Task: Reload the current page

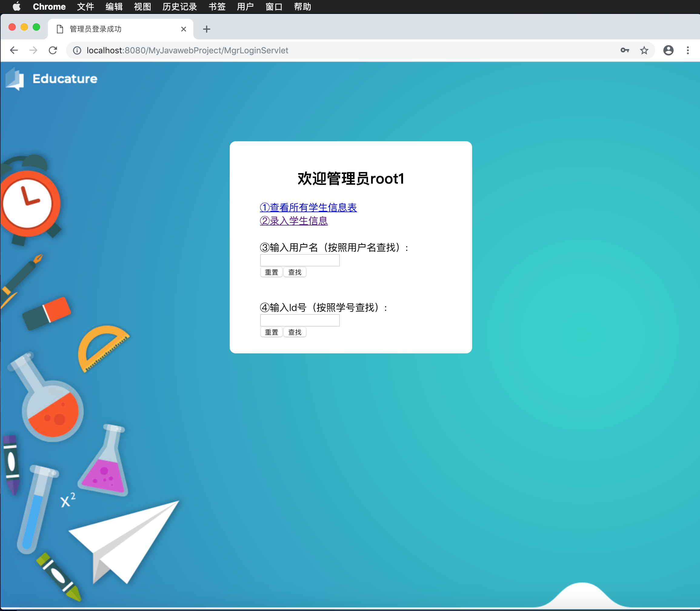Action: pyautogui.click(x=53, y=50)
